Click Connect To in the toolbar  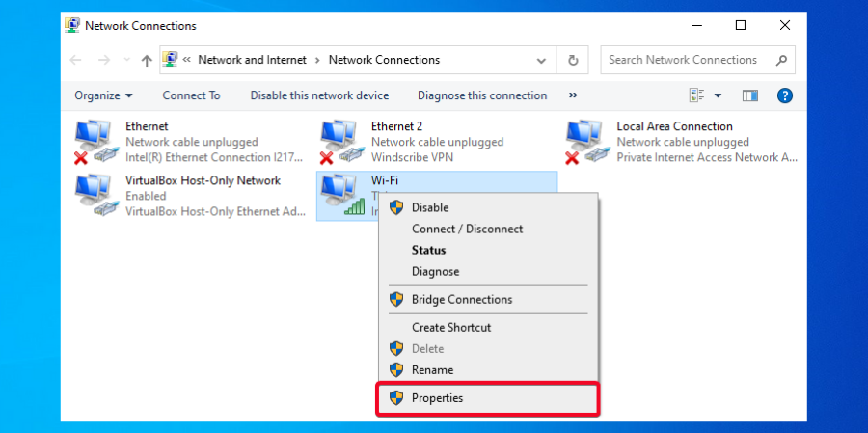(x=192, y=95)
